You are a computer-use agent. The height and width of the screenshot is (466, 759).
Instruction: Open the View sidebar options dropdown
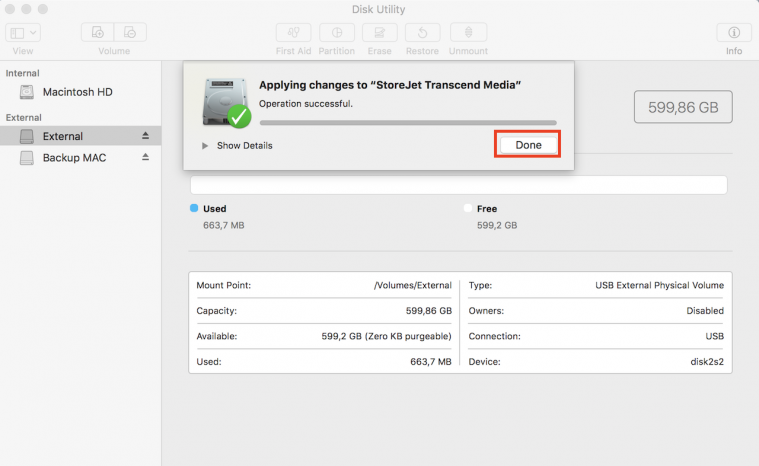pyautogui.click(x=23, y=32)
